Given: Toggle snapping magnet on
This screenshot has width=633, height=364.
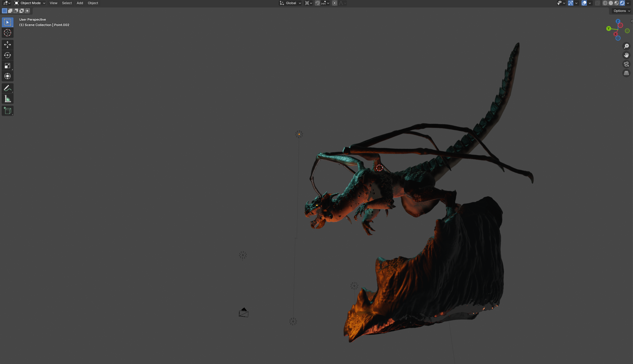Looking at the screenshot, I should click(x=317, y=3).
